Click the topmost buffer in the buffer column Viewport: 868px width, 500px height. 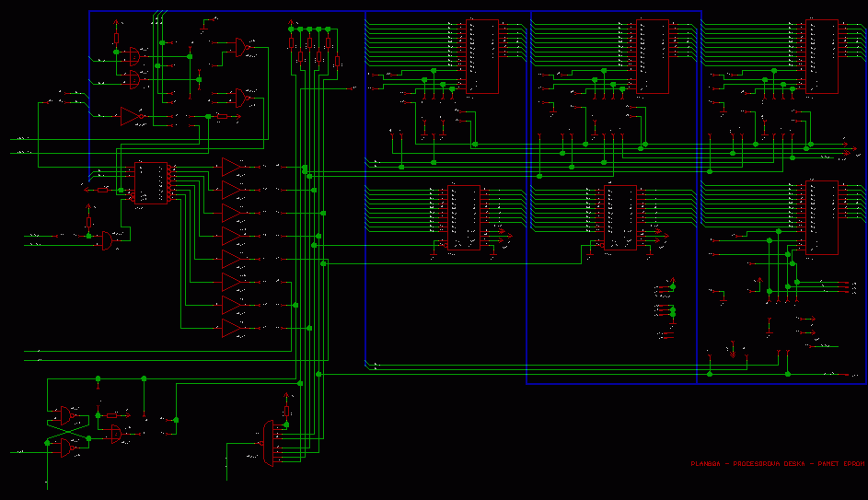click(x=232, y=167)
